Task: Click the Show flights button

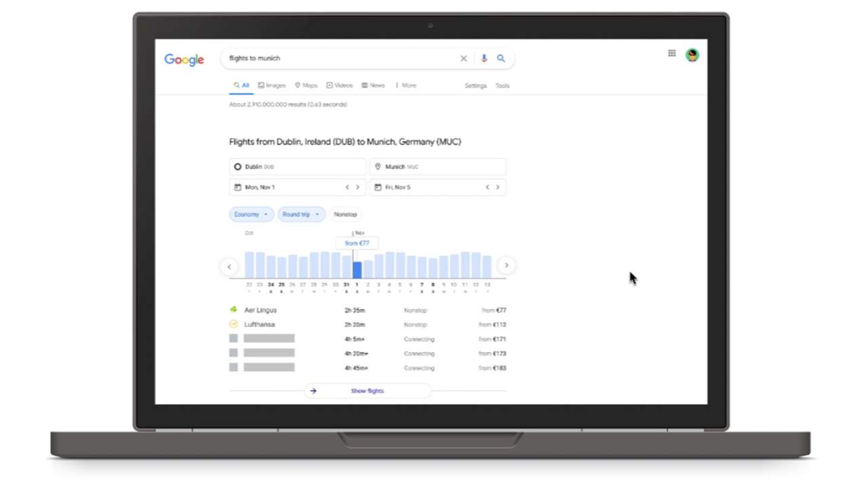Action: [x=367, y=391]
